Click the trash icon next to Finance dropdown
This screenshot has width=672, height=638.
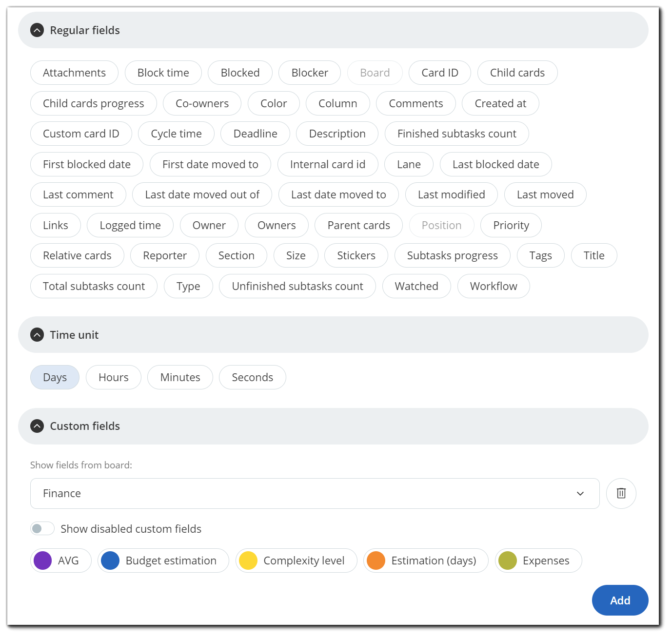pyautogui.click(x=621, y=493)
